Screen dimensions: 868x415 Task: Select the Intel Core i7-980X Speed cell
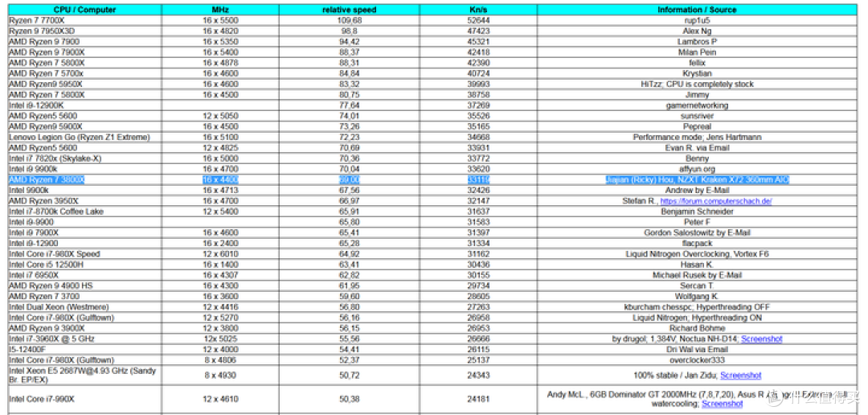point(84,254)
